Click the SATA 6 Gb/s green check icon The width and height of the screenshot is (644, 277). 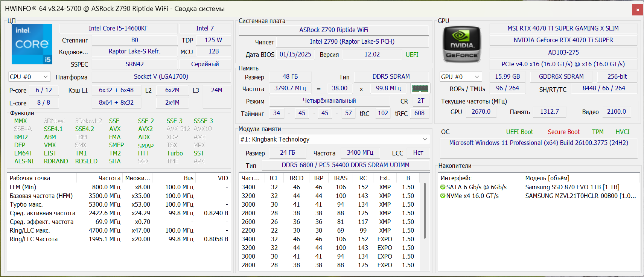(443, 187)
